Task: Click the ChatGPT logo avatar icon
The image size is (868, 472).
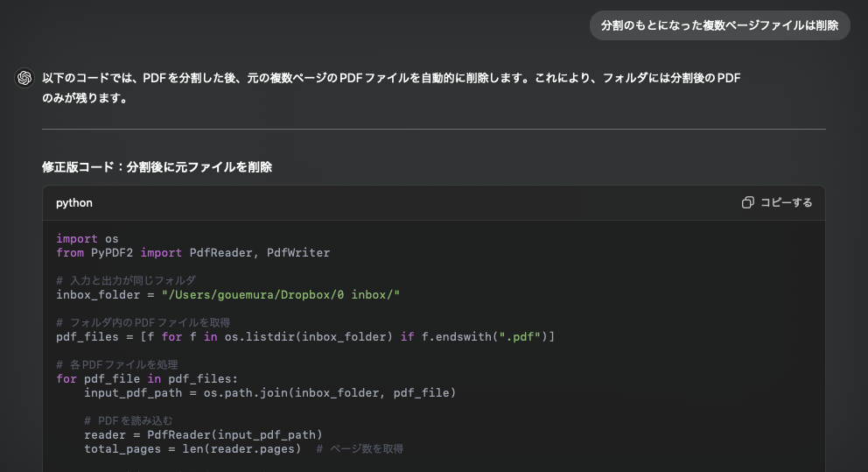Action: [24, 78]
